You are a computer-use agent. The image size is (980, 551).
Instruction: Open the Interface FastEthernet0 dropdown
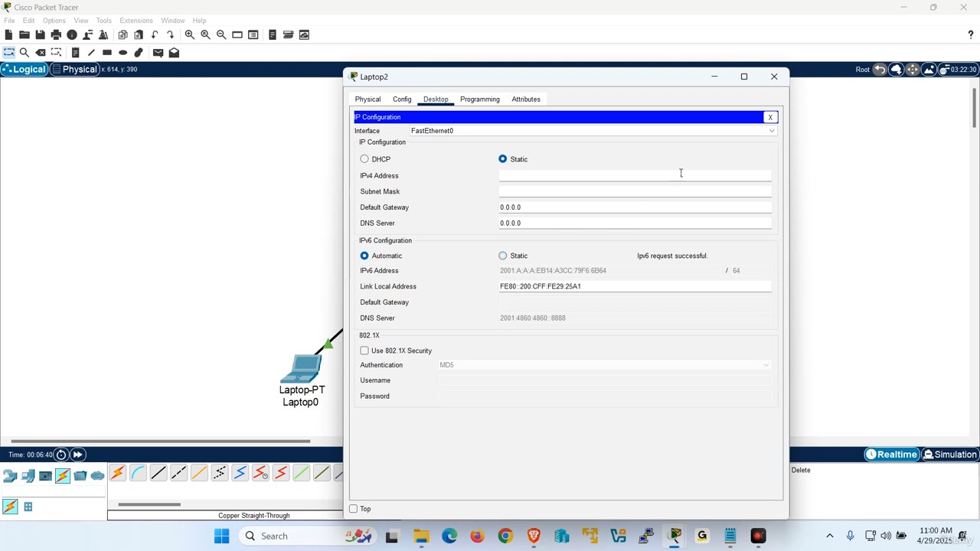coord(593,131)
